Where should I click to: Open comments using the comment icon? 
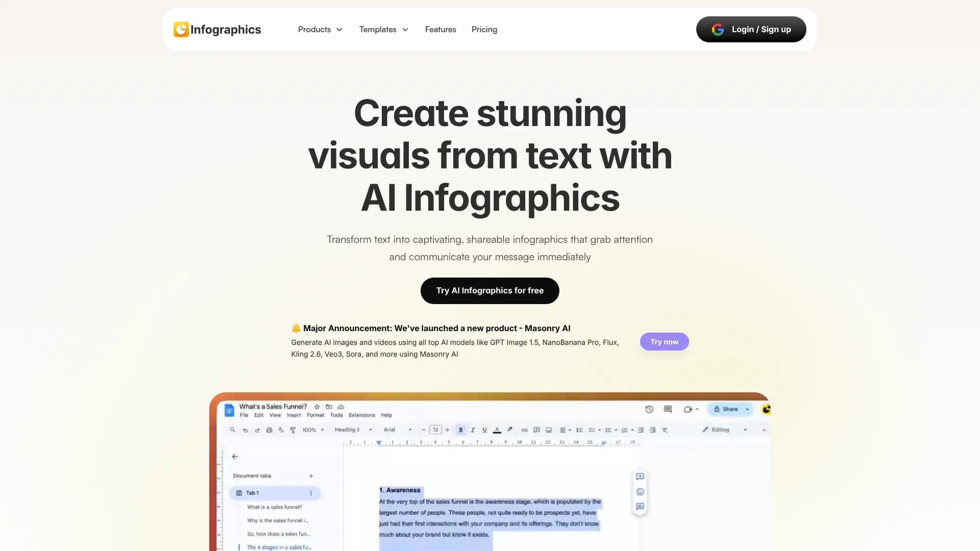(x=667, y=409)
